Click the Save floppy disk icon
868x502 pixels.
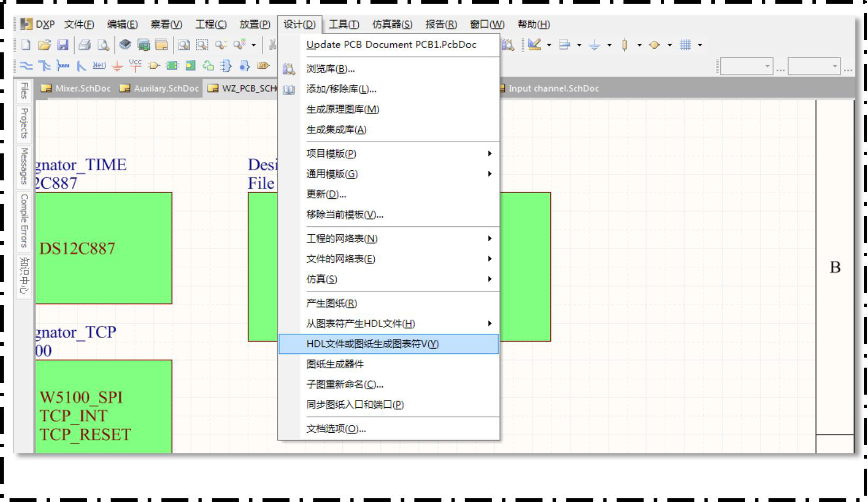click(x=62, y=45)
